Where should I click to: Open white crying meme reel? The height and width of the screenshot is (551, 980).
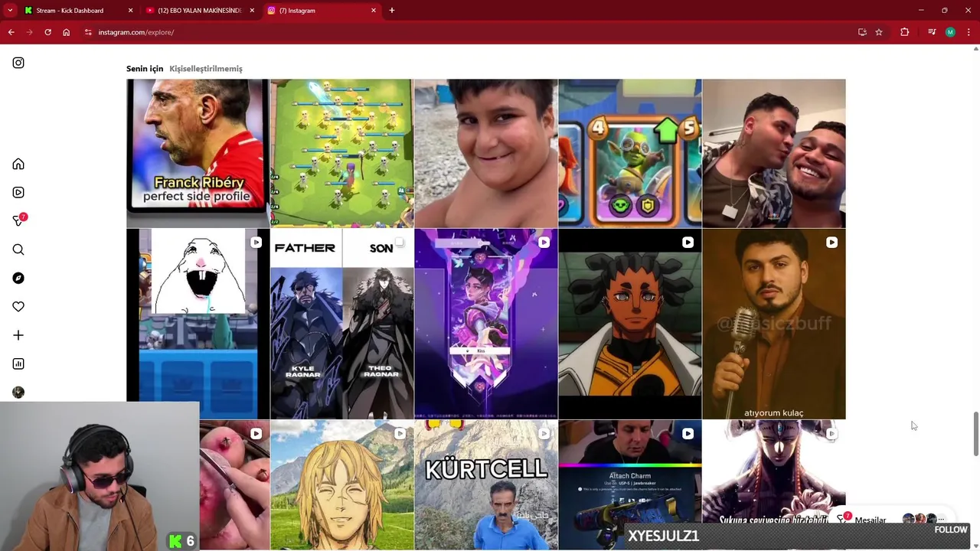(x=198, y=324)
